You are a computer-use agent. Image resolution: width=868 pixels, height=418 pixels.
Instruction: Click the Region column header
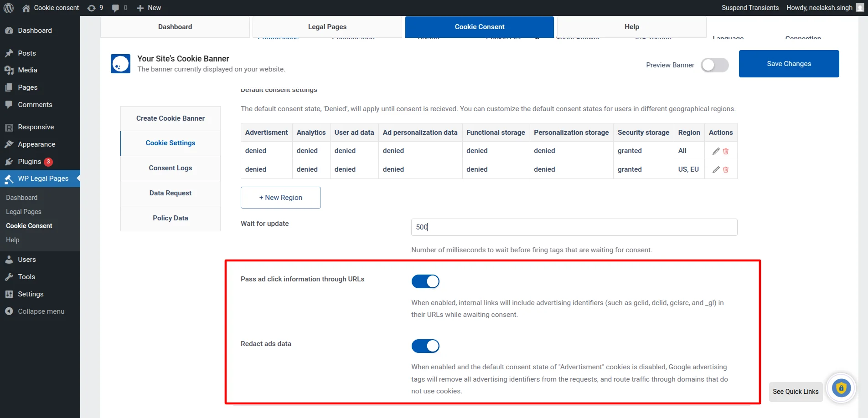(689, 133)
